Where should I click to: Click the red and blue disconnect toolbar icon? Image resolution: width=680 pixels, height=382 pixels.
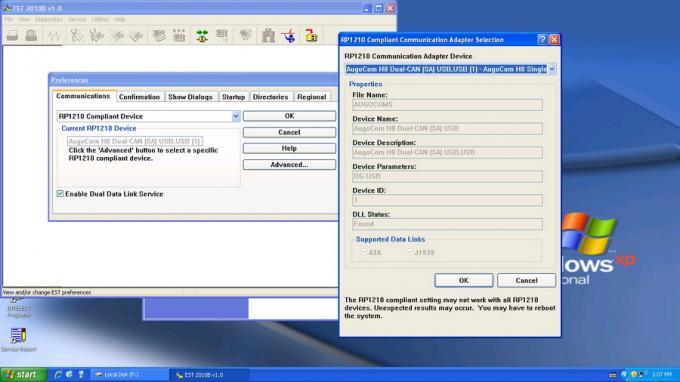coord(289,36)
